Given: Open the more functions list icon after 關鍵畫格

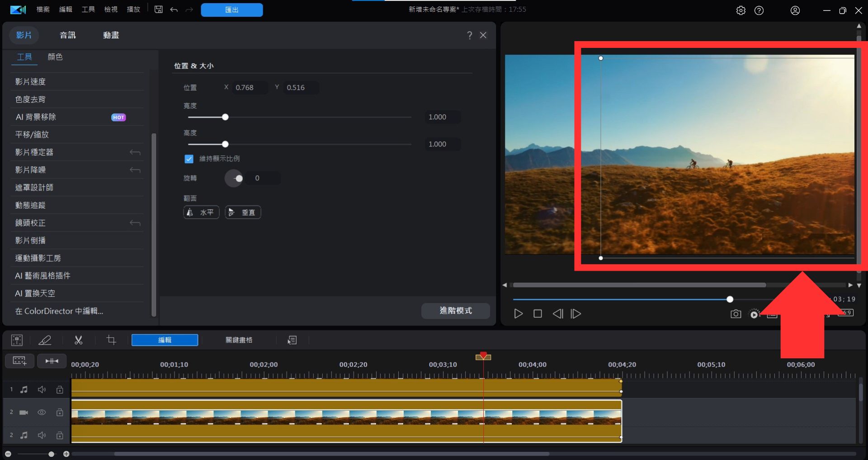Looking at the screenshot, I should (292, 340).
